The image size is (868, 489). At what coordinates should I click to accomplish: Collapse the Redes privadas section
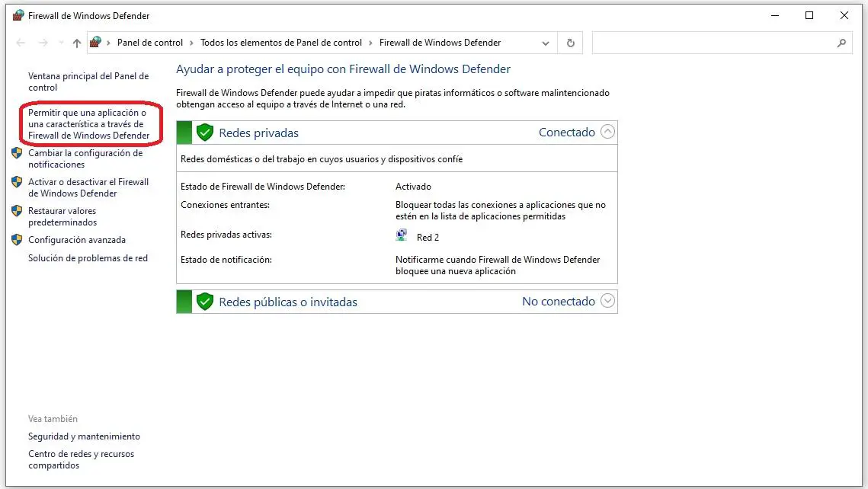pyautogui.click(x=607, y=132)
